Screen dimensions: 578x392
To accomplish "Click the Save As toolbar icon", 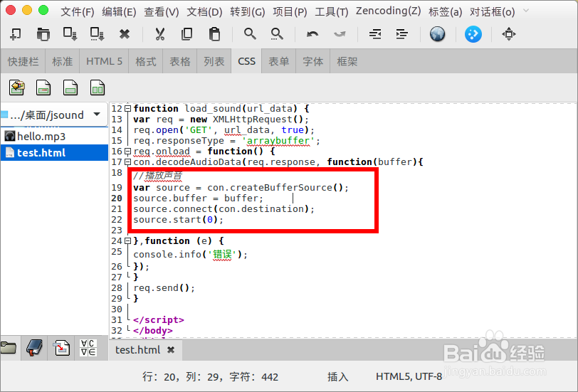I will pyautogui.click(x=98, y=34).
